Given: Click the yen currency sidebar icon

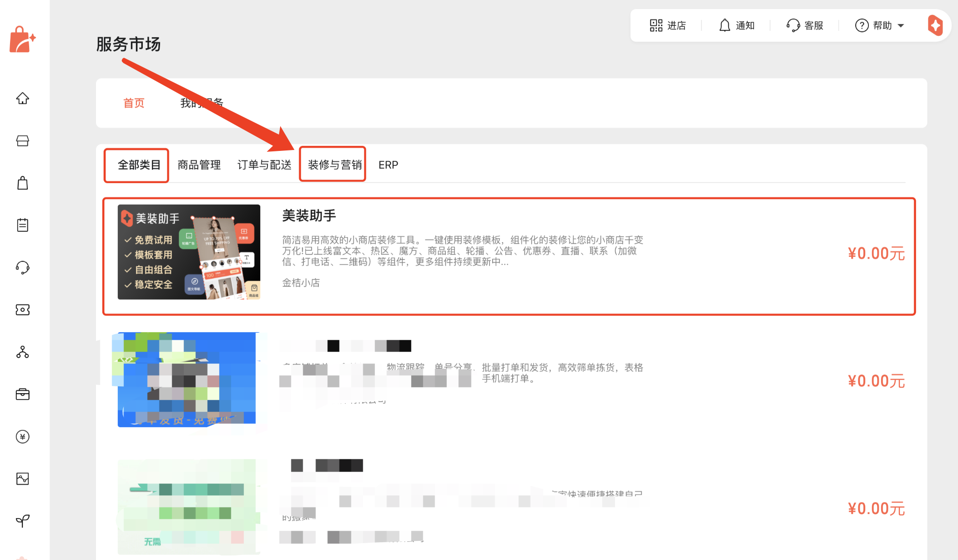Looking at the screenshot, I should click(x=22, y=437).
